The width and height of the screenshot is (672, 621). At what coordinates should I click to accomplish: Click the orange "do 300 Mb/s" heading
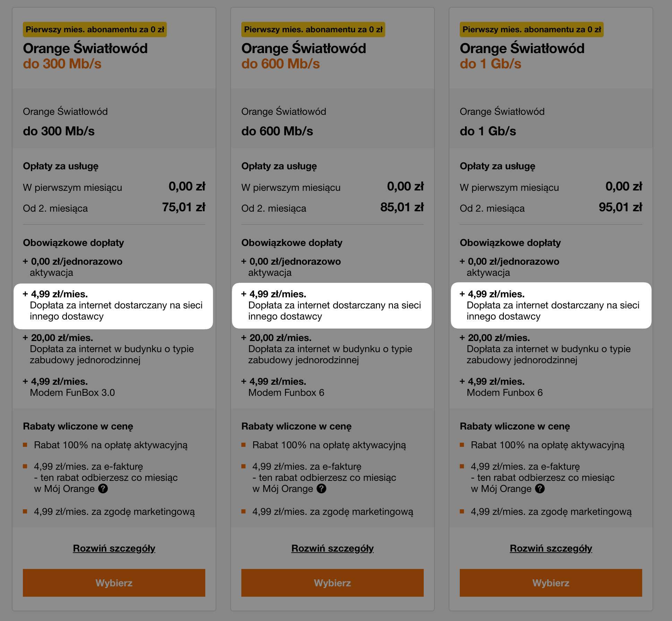[x=62, y=64]
